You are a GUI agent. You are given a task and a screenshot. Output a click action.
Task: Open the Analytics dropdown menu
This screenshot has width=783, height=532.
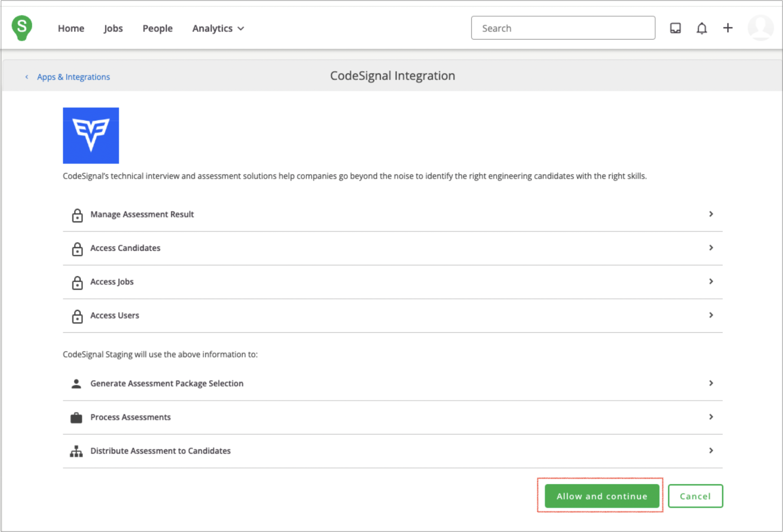[x=218, y=28]
